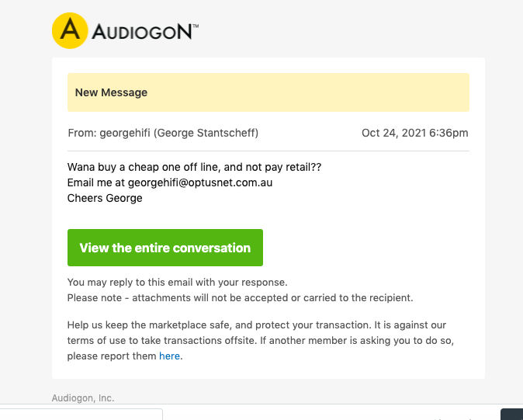The width and height of the screenshot is (523, 420).
Task: Click the Oct 24, 2021 6:36pm timestamp
Action: (415, 133)
